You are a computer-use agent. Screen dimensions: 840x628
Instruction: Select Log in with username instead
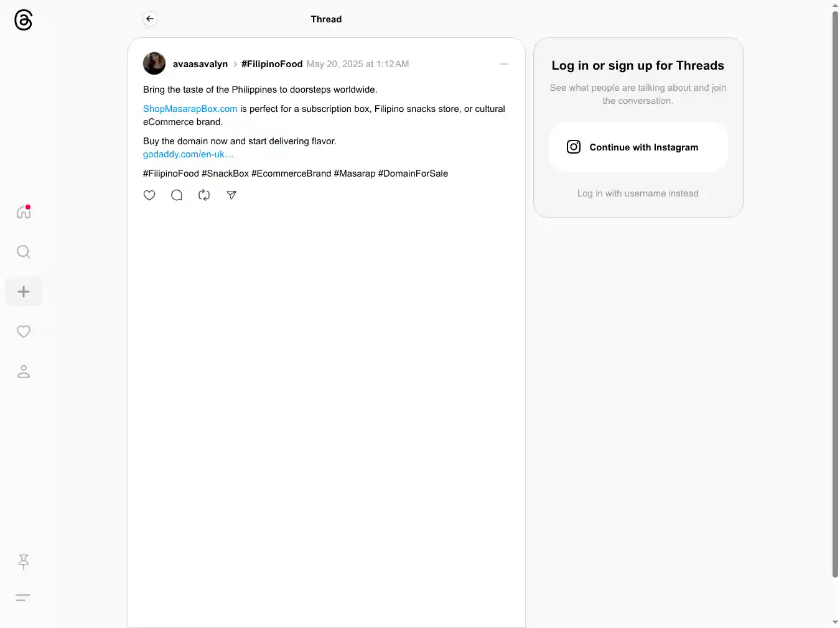[638, 193]
